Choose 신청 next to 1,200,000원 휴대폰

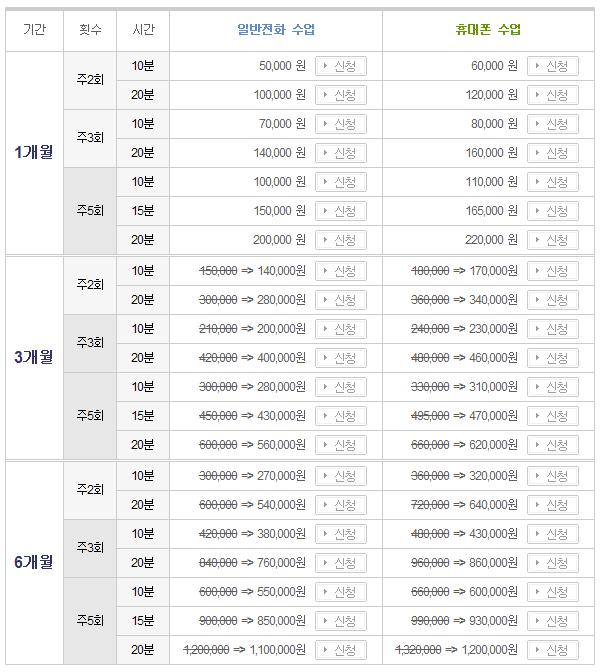tap(553, 650)
